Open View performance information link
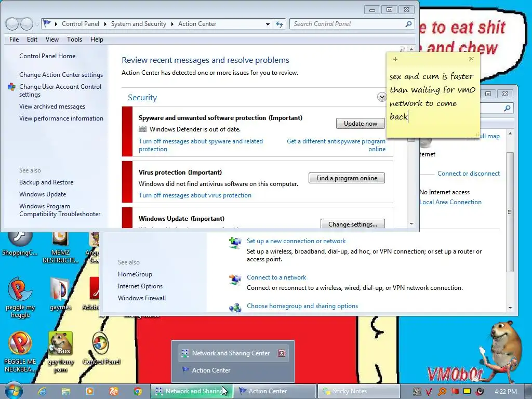Viewport: 532px width, 399px height. 61,118
